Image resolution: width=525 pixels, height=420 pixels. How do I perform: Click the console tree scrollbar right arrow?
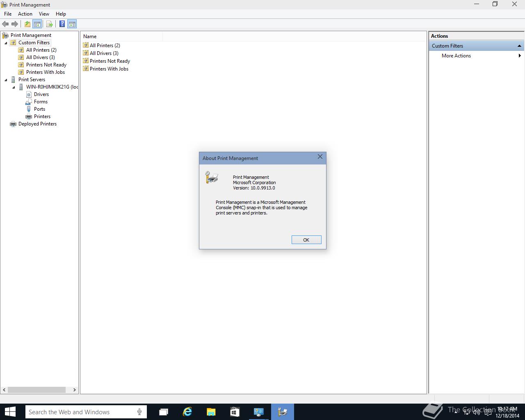click(x=74, y=390)
